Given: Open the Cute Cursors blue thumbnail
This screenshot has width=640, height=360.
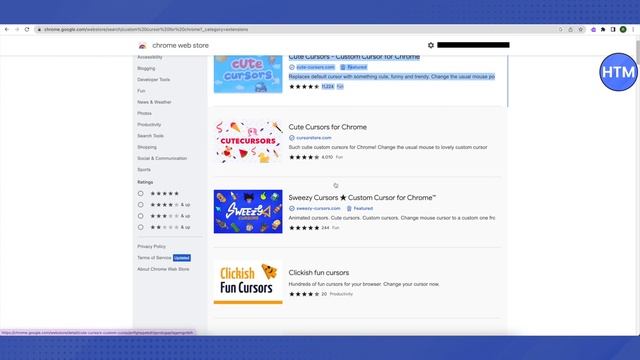Looking at the screenshot, I should pyautogui.click(x=248, y=74).
